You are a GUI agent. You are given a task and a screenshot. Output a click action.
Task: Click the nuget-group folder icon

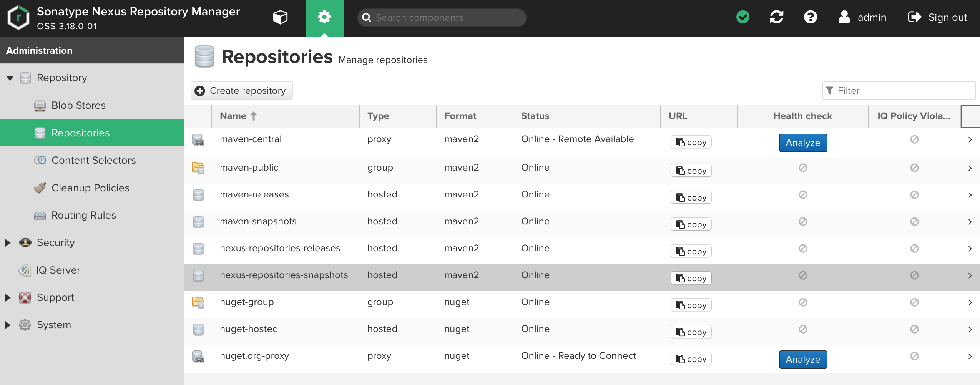click(198, 302)
